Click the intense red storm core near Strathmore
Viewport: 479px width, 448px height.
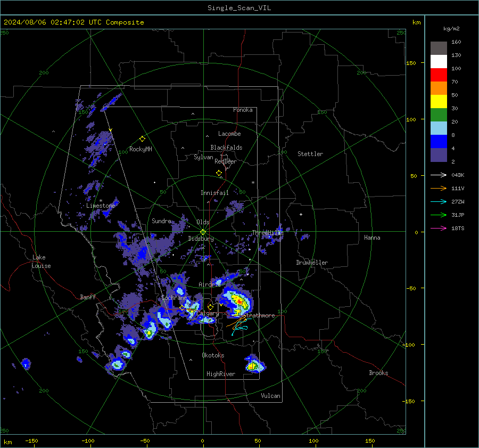240,302
